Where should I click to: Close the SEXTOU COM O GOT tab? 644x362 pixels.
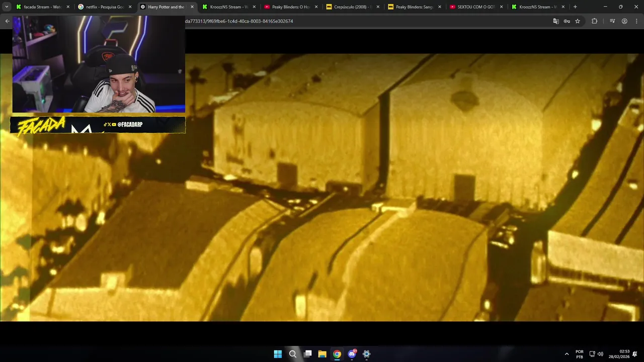pyautogui.click(x=501, y=7)
